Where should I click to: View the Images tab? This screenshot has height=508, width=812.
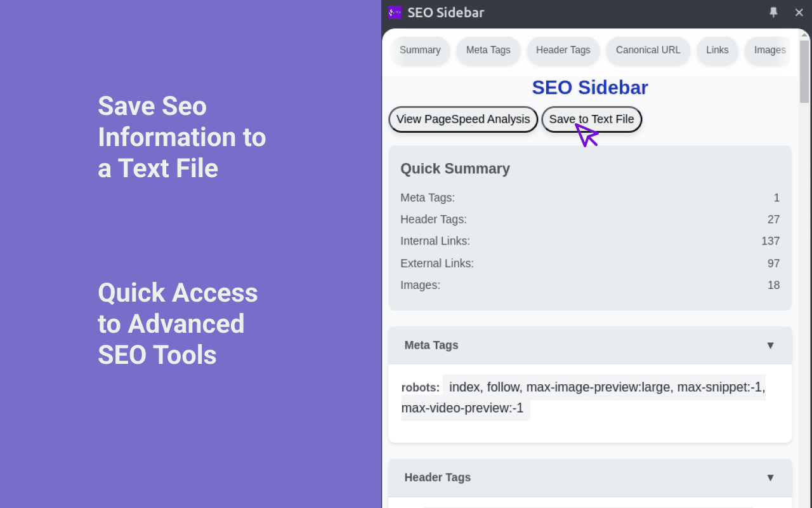(x=769, y=50)
